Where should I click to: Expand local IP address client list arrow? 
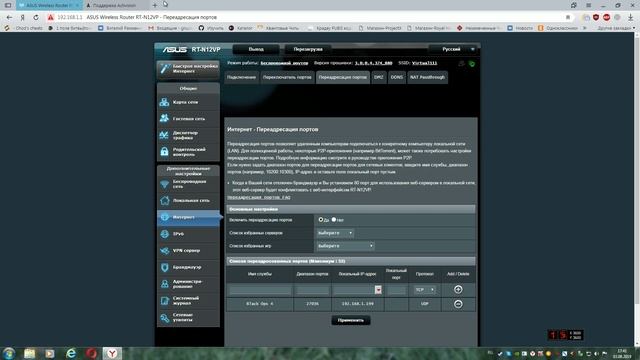[x=378, y=290]
